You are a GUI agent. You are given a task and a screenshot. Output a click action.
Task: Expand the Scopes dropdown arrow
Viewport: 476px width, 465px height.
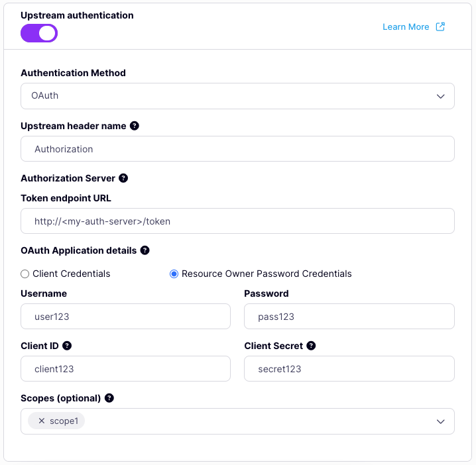tap(441, 421)
